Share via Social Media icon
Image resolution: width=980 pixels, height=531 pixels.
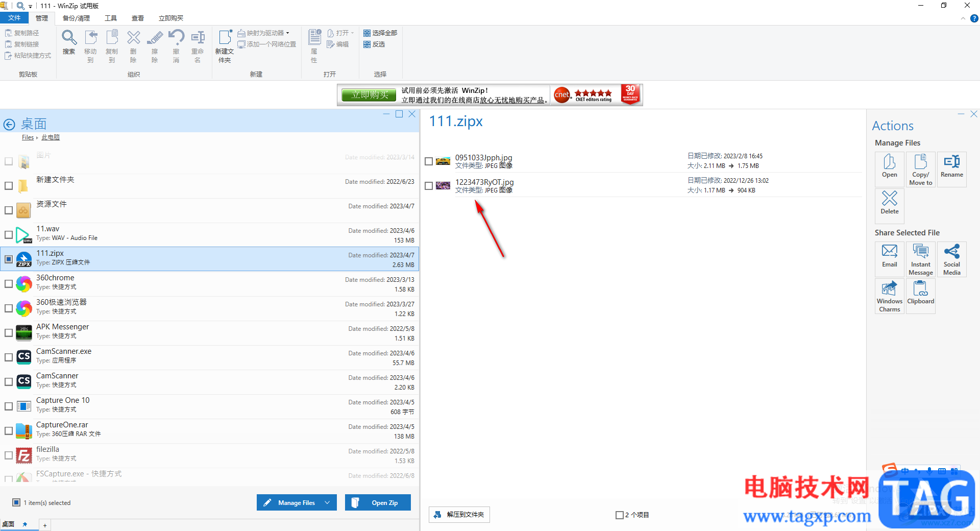952,259
